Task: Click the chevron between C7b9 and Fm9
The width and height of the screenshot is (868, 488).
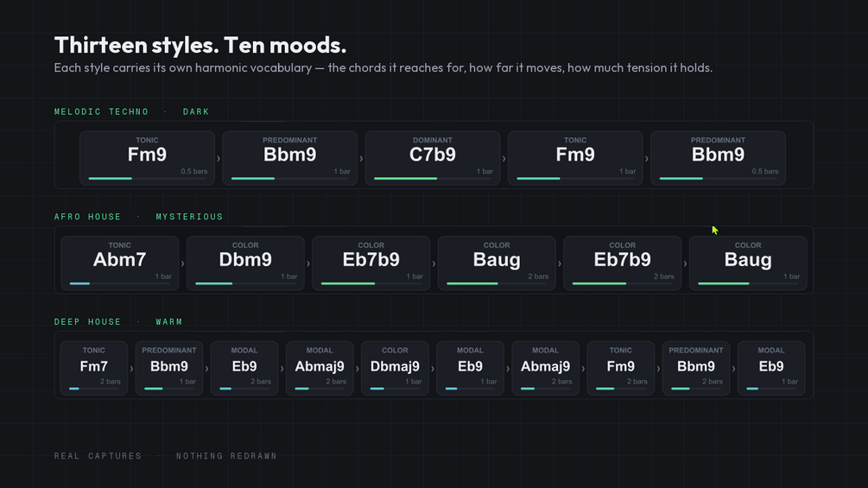Action: click(504, 158)
